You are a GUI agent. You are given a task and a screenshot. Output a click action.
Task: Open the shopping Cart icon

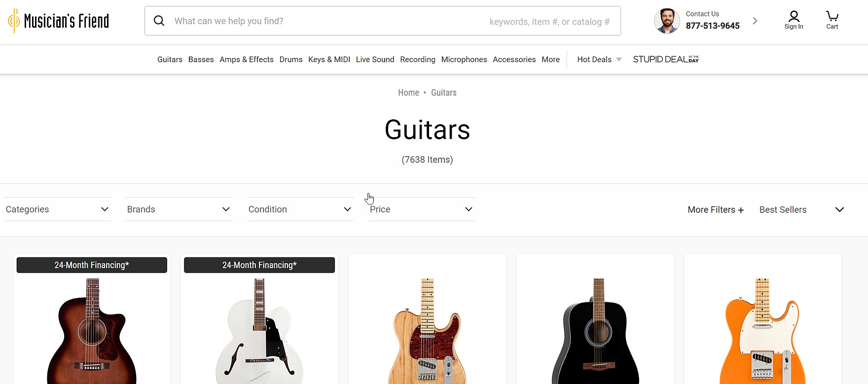coord(832,20)
